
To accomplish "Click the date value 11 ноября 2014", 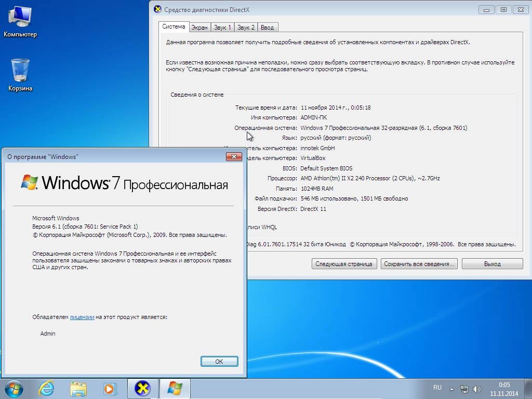I will tap(336, 108).
